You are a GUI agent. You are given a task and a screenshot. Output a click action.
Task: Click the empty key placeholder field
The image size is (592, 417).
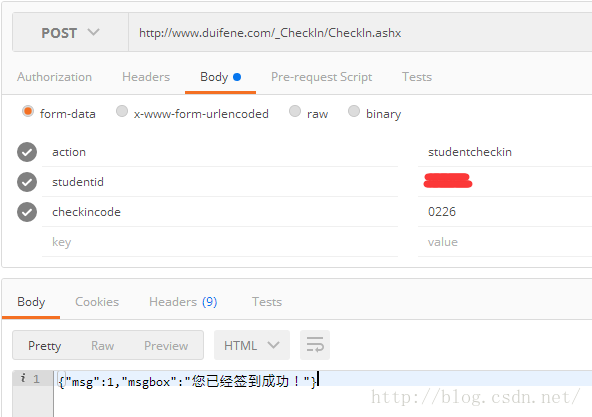pyautogui.click(x=220, y=242)
